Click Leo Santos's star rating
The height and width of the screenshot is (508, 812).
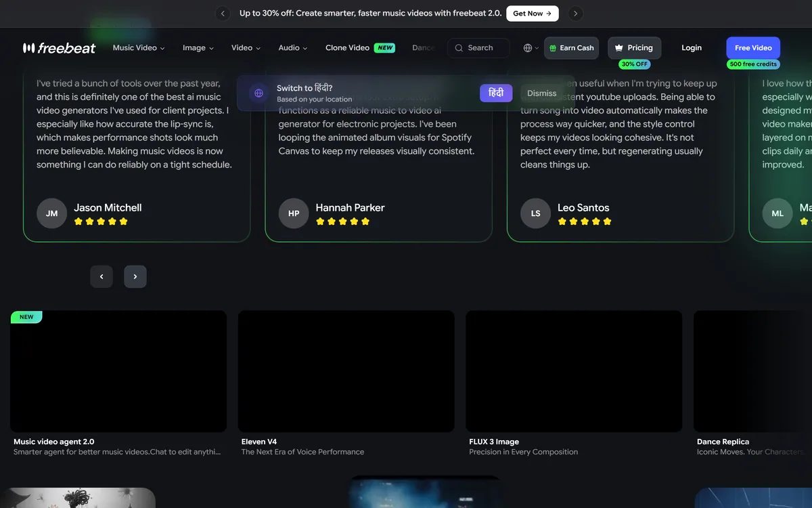[x=585, y=221]
